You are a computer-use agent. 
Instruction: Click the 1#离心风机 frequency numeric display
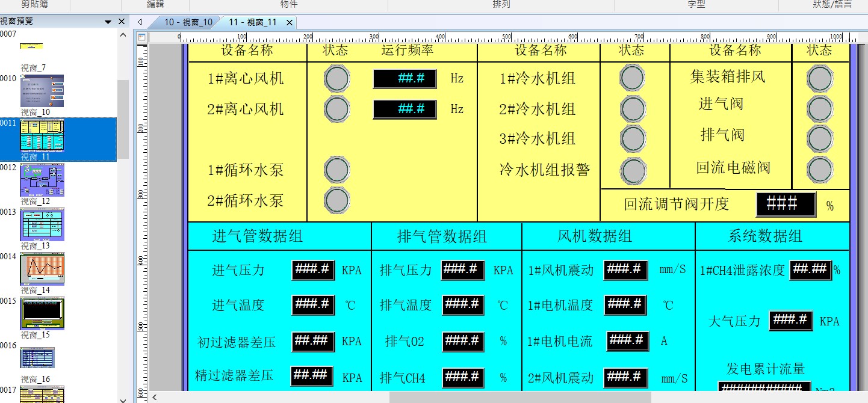405,79
